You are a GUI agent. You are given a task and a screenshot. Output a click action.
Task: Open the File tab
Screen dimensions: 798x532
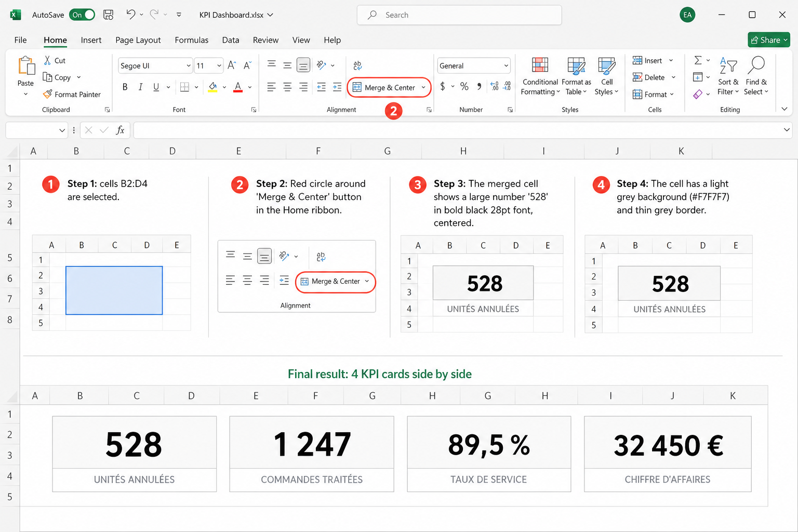click(21, 40)
